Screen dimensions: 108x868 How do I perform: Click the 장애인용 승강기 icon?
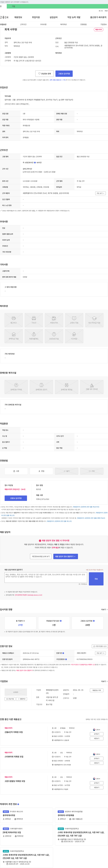(x=42, y=387)
